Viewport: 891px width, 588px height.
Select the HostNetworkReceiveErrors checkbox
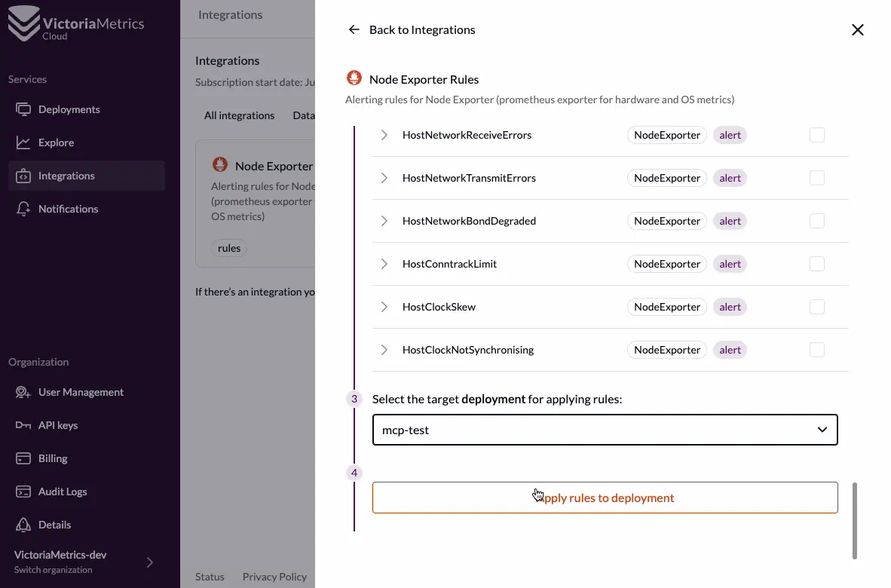coord(816,135)
